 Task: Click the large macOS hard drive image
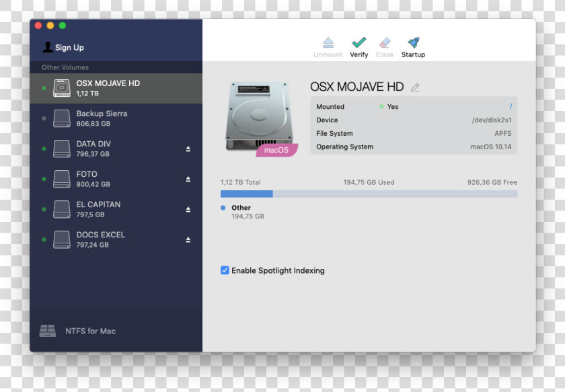pos(259,116)
